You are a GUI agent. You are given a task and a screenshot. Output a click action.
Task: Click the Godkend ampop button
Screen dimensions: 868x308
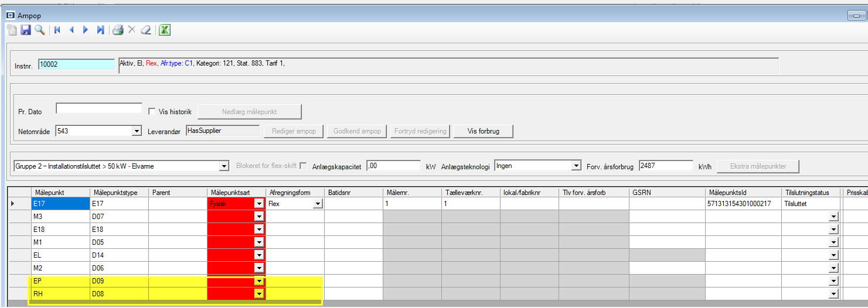point(357,131)
